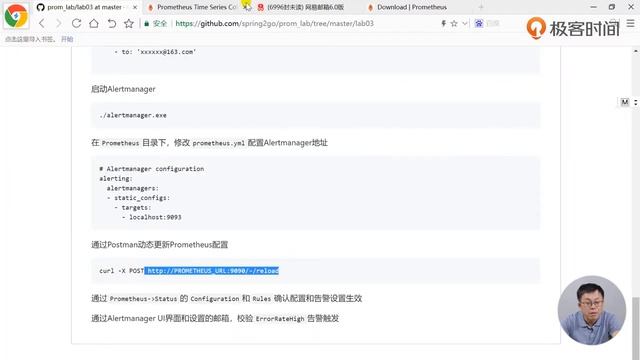This screenshot has width=640, height=360.
Task: Close the prom_lab/lab03 tab
Action: tap(135, 7)
